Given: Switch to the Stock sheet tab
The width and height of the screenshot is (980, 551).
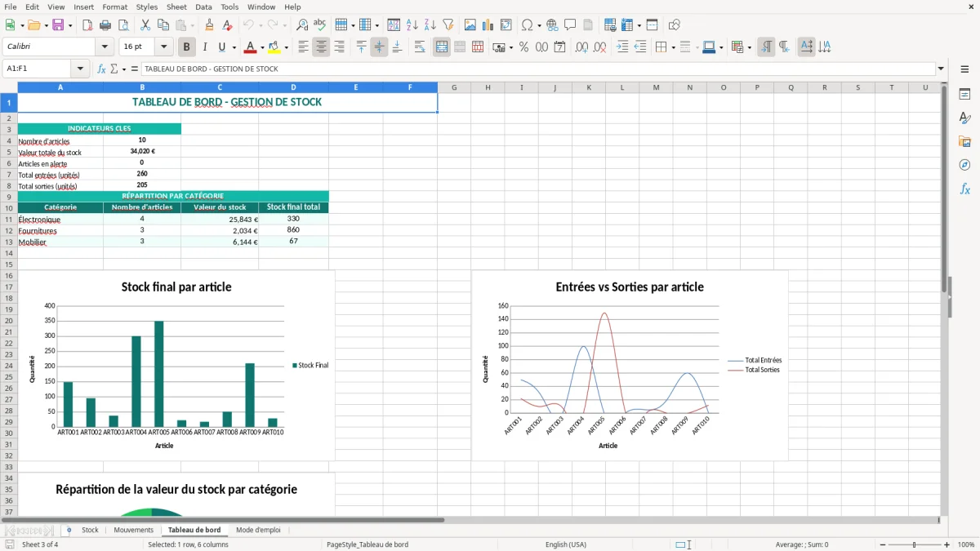Looking at the screenshot, I should coord(90,531).
